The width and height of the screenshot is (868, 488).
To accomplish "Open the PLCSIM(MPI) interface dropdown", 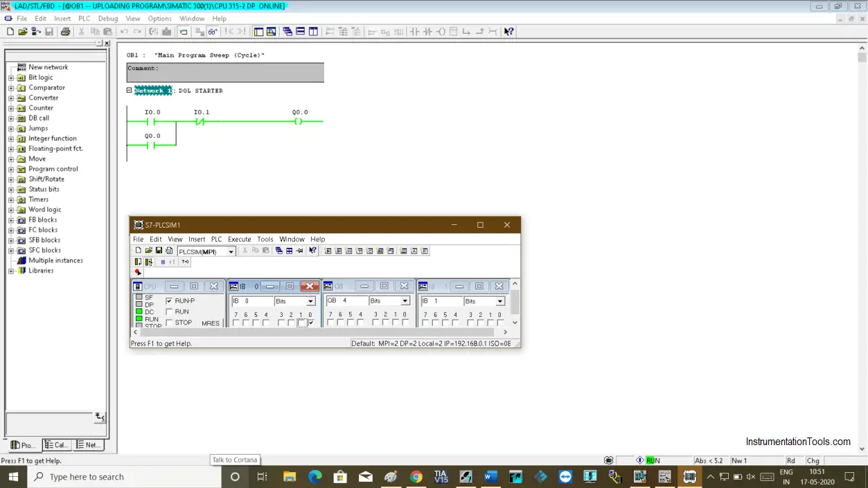I will tap(231, 251).
